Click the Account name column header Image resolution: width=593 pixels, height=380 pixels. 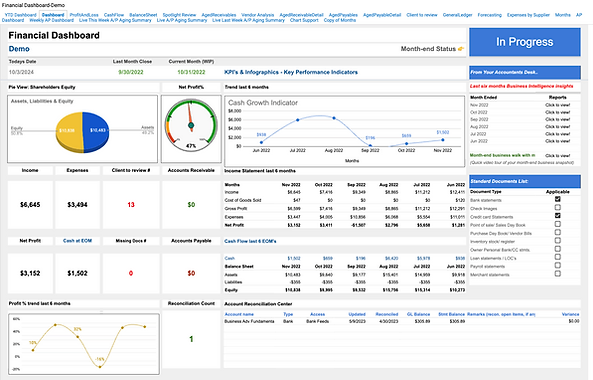click(239, 314)
